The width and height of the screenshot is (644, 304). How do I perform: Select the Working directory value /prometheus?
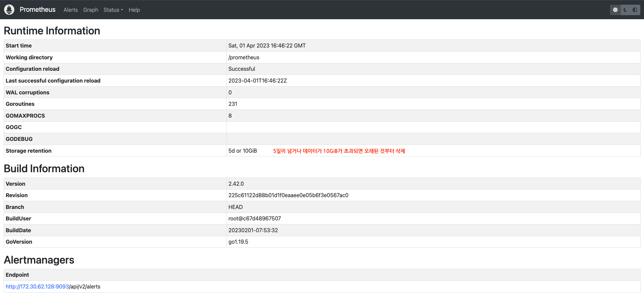[244, 58]
